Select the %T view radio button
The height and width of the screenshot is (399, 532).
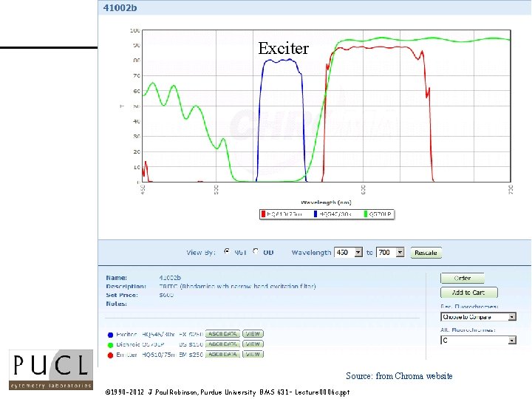tap(227, 251)
